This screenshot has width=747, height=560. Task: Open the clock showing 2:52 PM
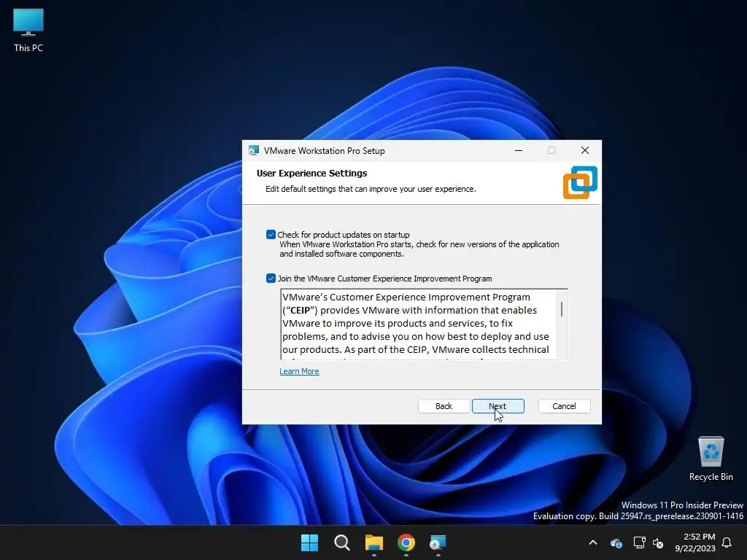click(695, 542)
